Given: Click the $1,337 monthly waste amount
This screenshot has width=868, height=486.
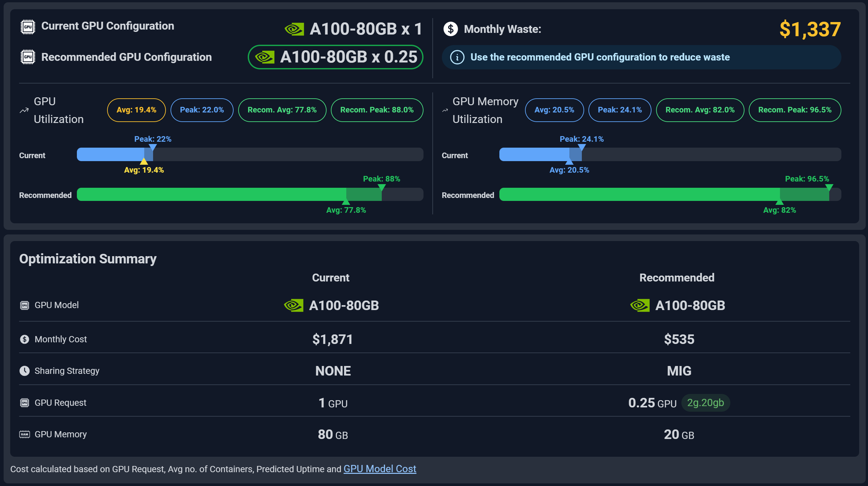Looking at the screenshot, I should (x=810, y=29).
